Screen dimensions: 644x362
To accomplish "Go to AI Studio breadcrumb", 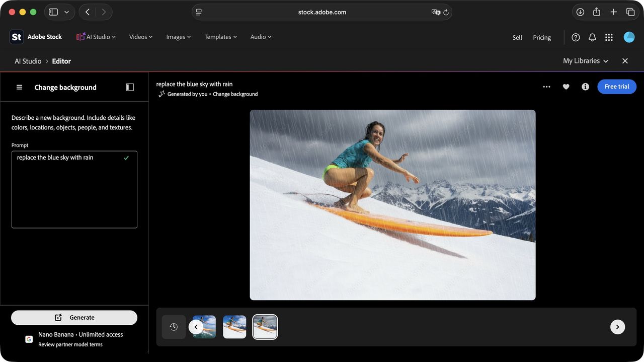I will tap(28, 61).
